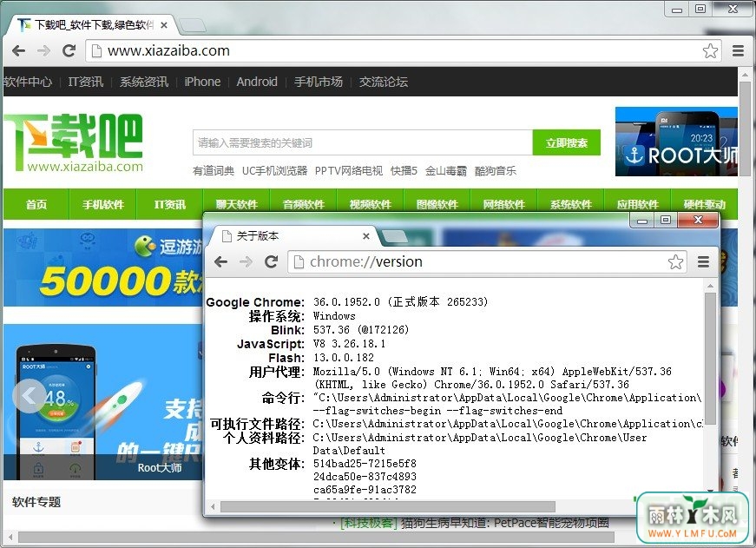Open the ROOT大师 ad banner
The width and height of the screenshot is (756, 548).
pos(676,142)
